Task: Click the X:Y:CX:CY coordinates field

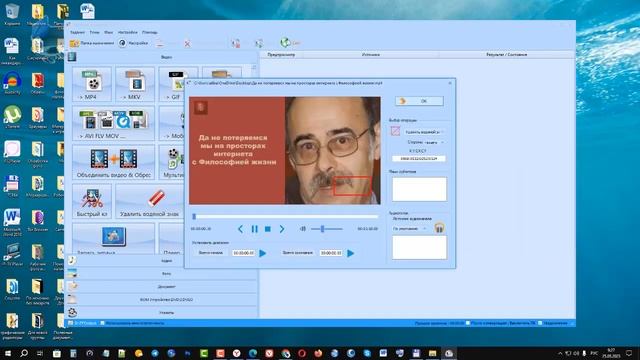Action: 419,158
